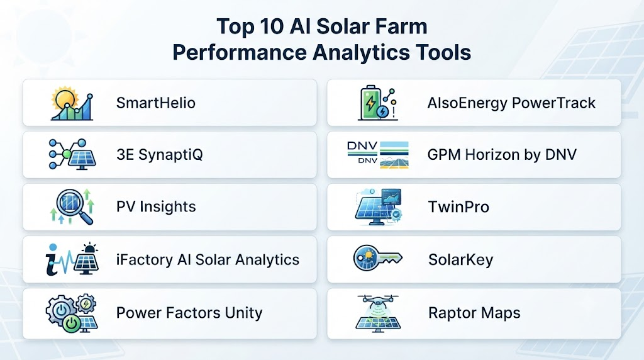This screenshot has height=360, width=644.
Task: Click the Raptor Maps drone icon
Action: (378, 313)
